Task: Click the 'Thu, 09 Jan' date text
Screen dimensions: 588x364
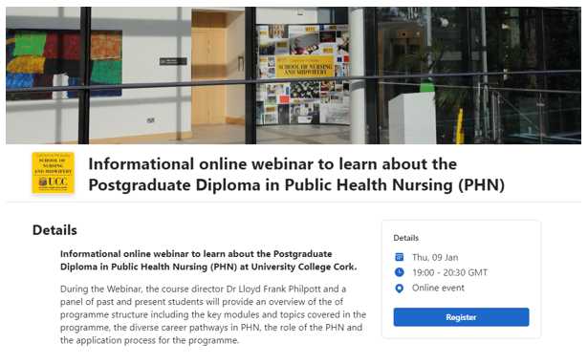Action: pos(435,258)
